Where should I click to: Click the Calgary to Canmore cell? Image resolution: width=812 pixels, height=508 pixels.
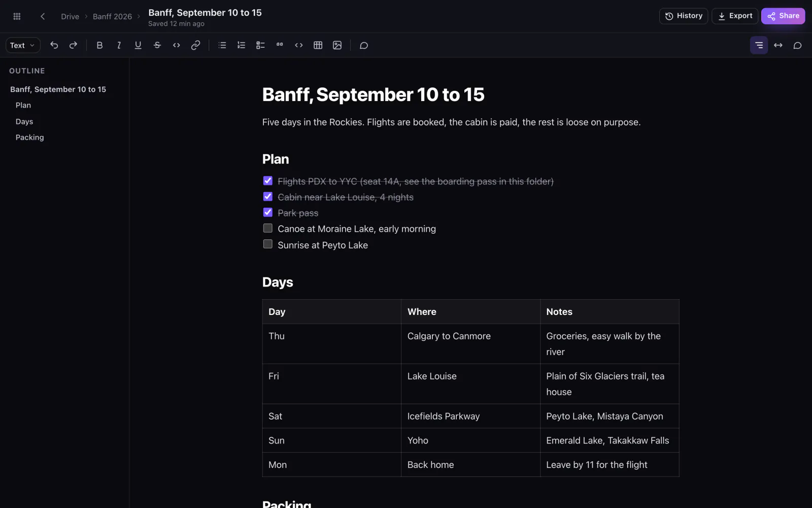[x=470, y=344]
